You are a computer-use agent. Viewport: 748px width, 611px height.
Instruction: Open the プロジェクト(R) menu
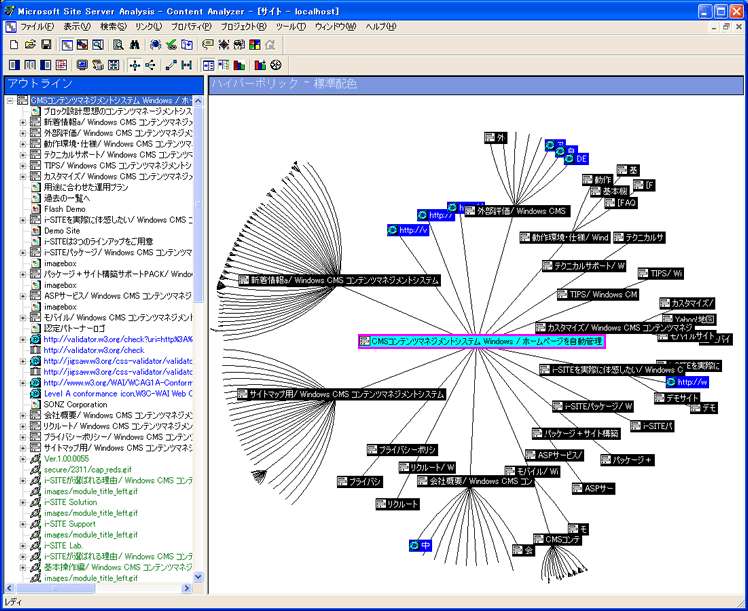point(243,27)
